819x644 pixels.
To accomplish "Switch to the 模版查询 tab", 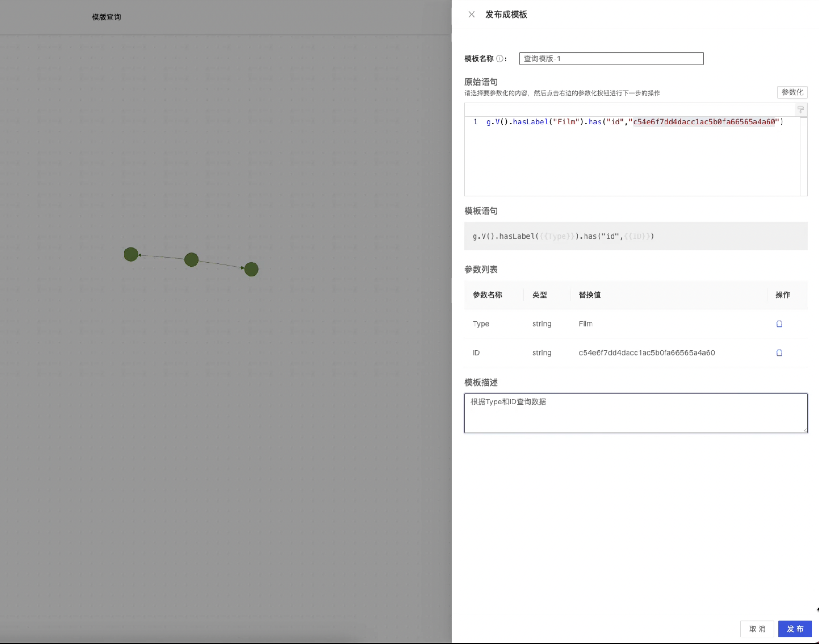I will pos(106,17).
